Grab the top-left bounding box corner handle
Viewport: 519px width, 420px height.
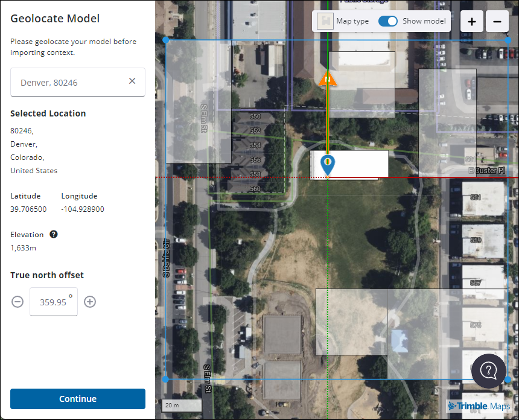166,40
